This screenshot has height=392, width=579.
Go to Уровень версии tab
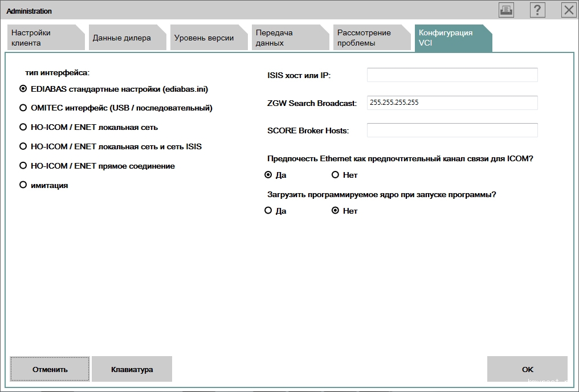(206, 38)
